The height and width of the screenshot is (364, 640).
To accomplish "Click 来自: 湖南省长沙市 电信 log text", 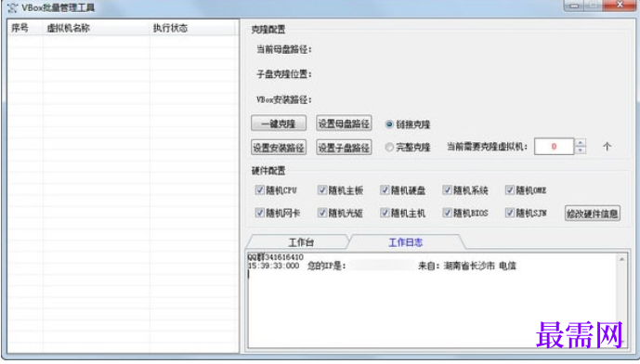I will (x=467, y=266).
